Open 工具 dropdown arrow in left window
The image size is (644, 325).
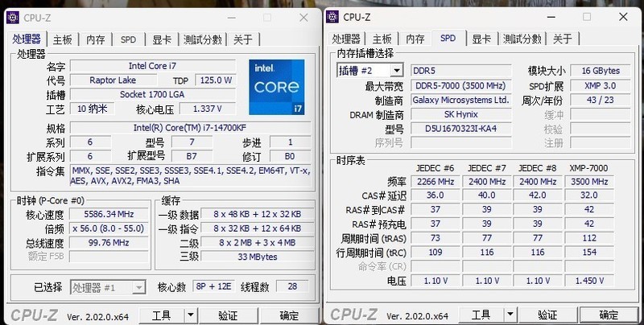tap(190, 315)
